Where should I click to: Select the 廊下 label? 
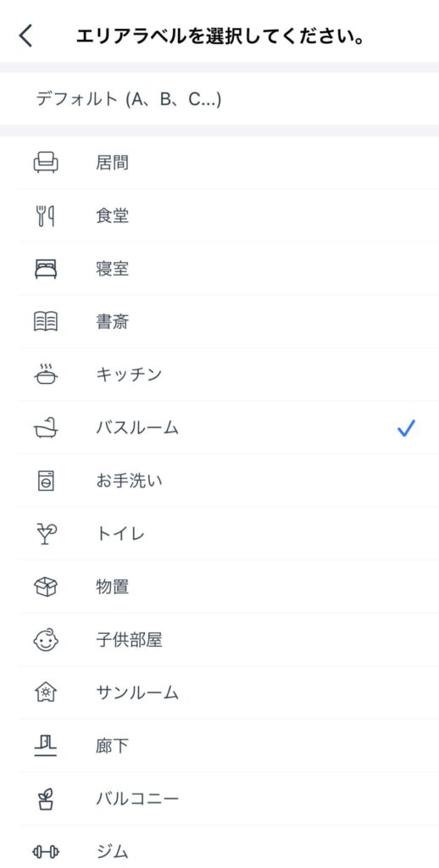click(x=112, y=746)
